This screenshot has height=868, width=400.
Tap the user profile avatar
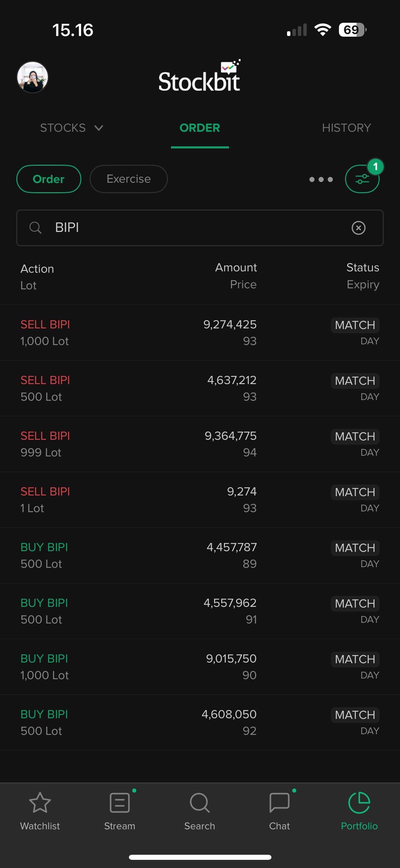click(33, 77)
